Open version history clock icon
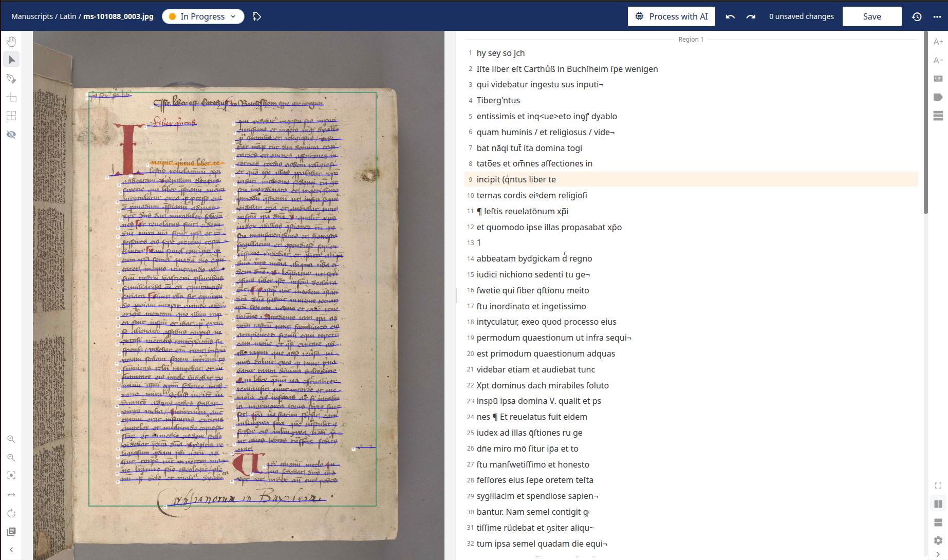 pyautogui.click(x=917, y=16)
